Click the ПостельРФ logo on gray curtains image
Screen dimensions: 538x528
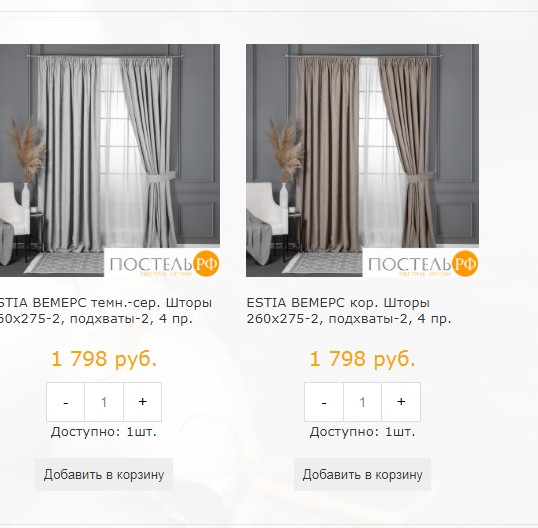click(x=162, y=262)
